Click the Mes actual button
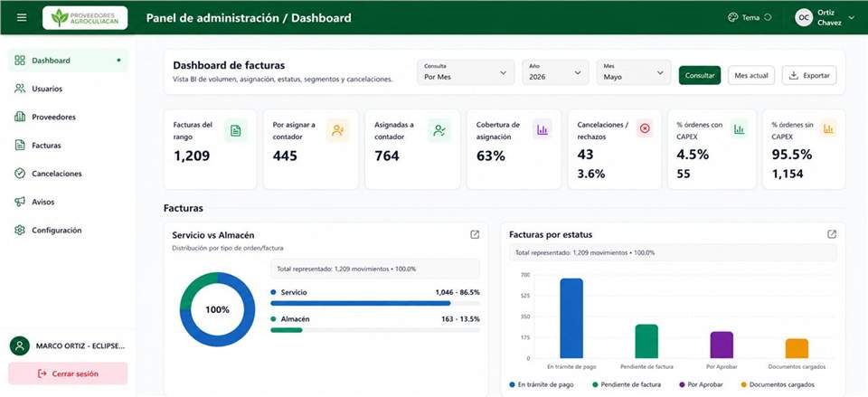 point(750,75)
